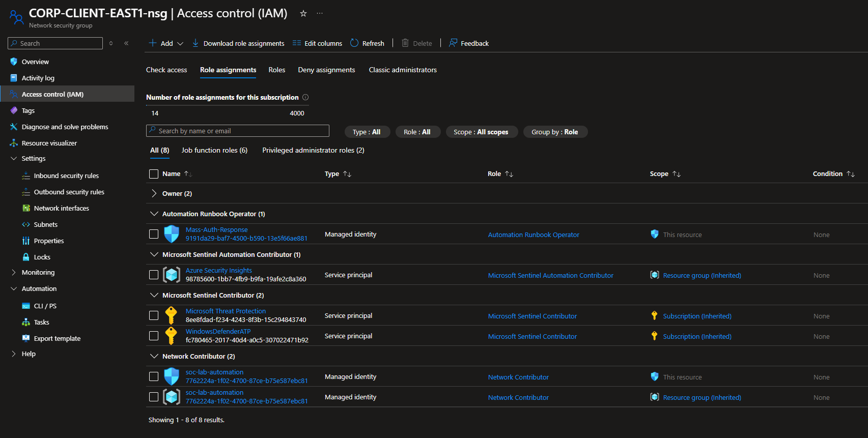Collapse the left navigation pane chevron

(x=126, y=43)
